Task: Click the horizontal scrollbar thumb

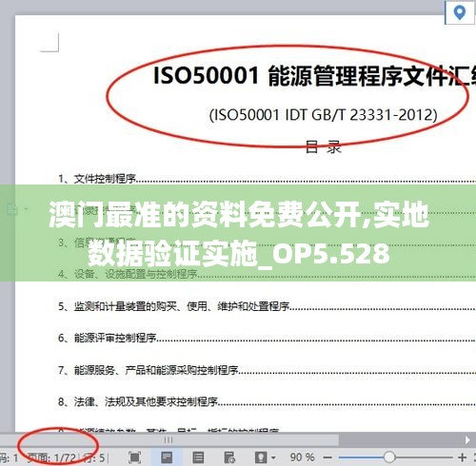Action: coord(169,440)
